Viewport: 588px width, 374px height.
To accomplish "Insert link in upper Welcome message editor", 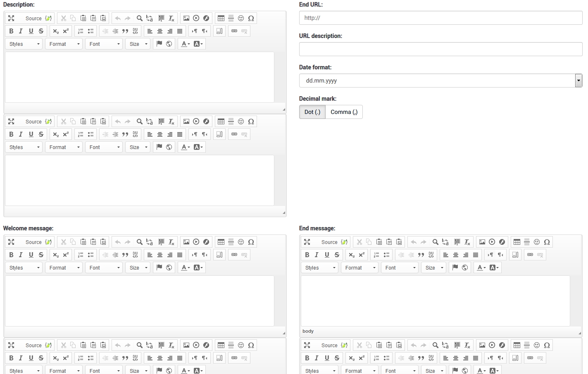I will coord(234,255).
